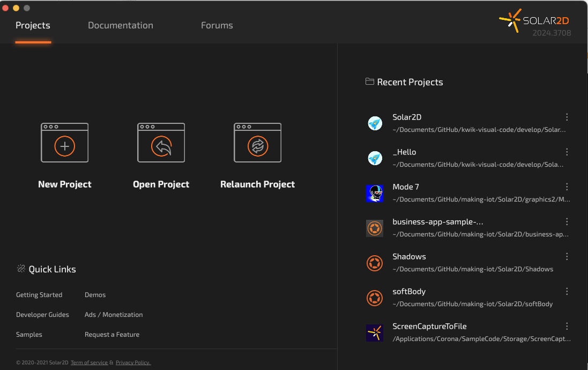Click the New Project window icon

point(64,143)
